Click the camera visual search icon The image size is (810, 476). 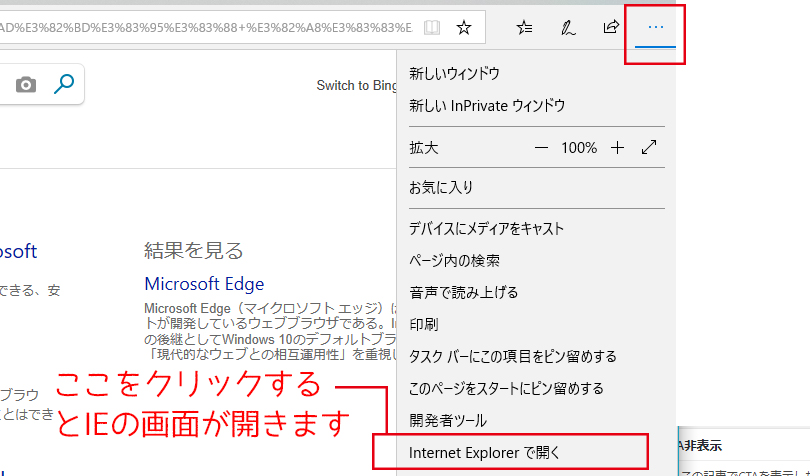click(x=26, y=84)
